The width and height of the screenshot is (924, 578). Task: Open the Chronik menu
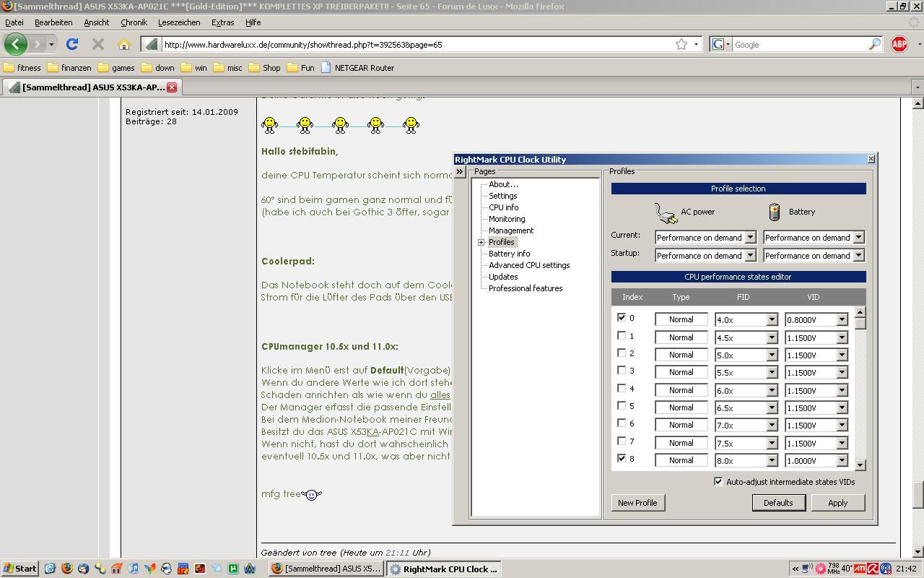click(x=134, y=22)
